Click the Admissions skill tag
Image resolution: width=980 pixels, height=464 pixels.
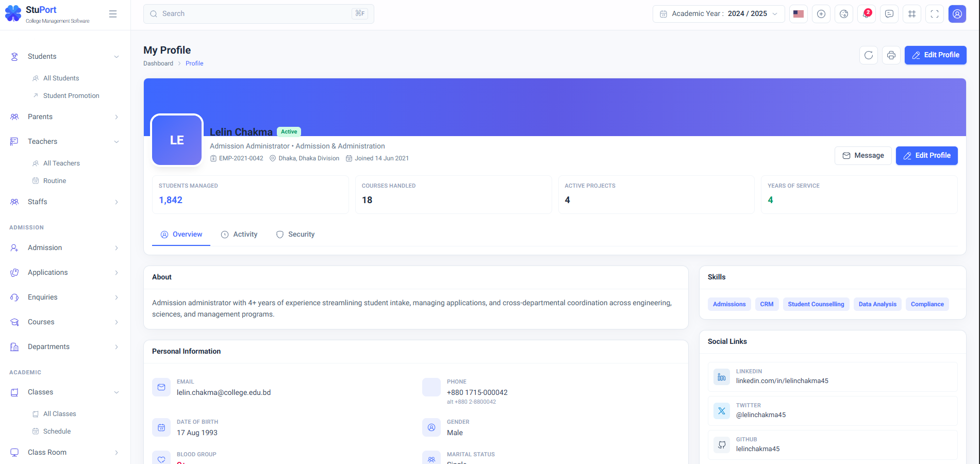[729, 304]
